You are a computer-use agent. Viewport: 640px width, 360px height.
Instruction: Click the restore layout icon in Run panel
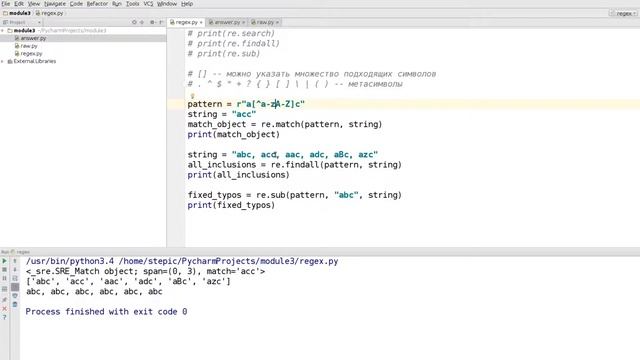[x=4, y=289]
